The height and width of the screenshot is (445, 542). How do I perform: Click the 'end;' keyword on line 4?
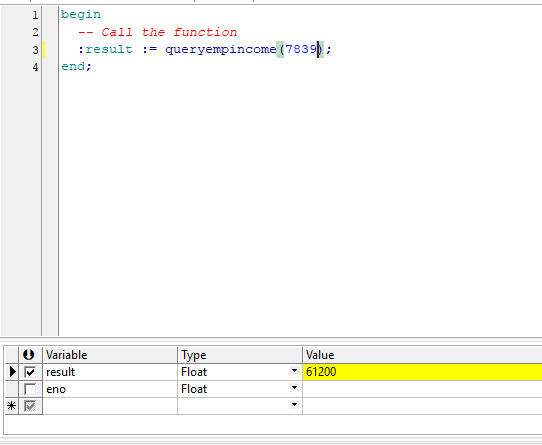[76, 66]
